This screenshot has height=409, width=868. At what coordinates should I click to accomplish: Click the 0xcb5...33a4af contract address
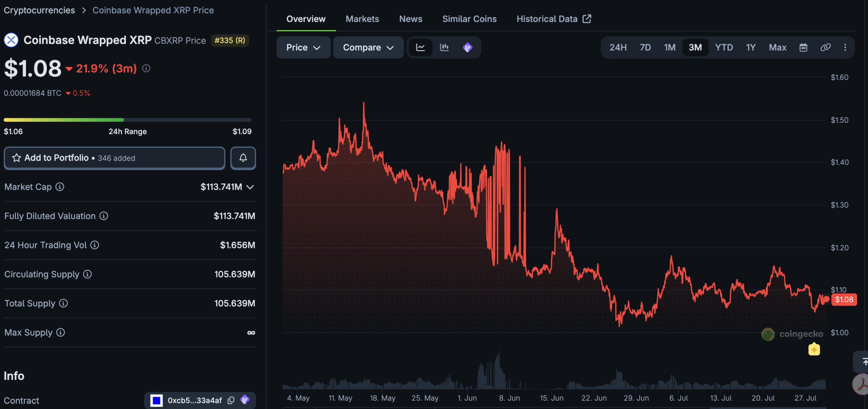(x=195, y=401)
